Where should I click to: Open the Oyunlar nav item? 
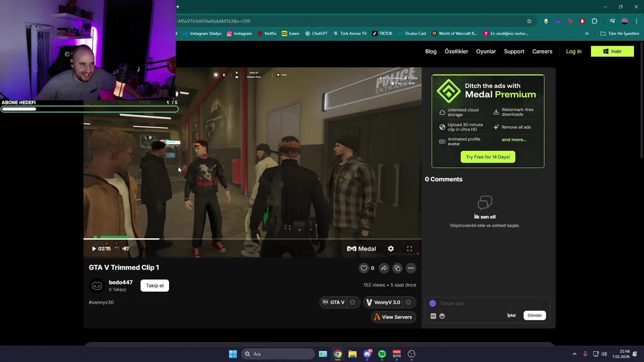pyautogui.click(x=486, y=51)
